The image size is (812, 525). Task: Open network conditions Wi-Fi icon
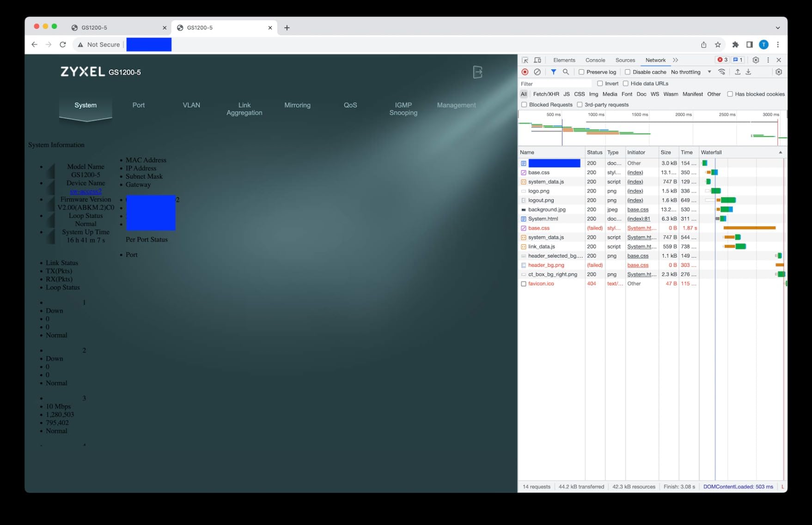pyautogui.click(x=722, y=72)
